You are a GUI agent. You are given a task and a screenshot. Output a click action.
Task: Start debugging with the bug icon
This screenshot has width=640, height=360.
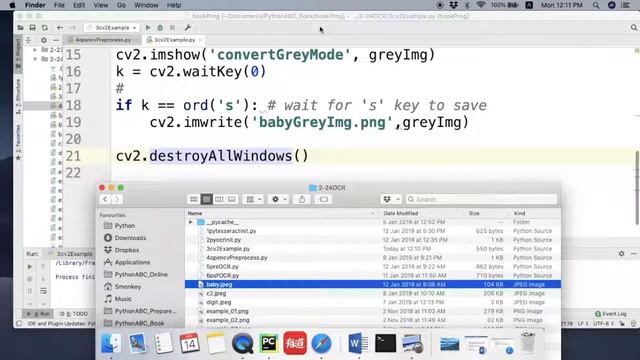point(160,28)
